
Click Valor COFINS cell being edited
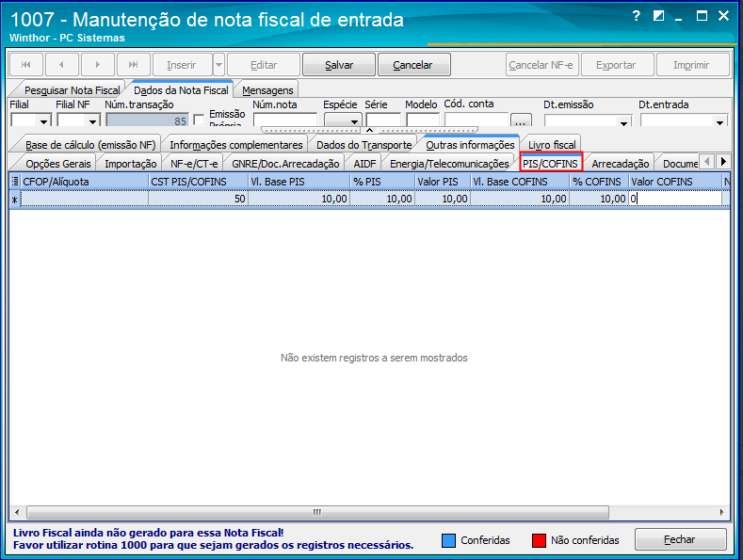675,199
